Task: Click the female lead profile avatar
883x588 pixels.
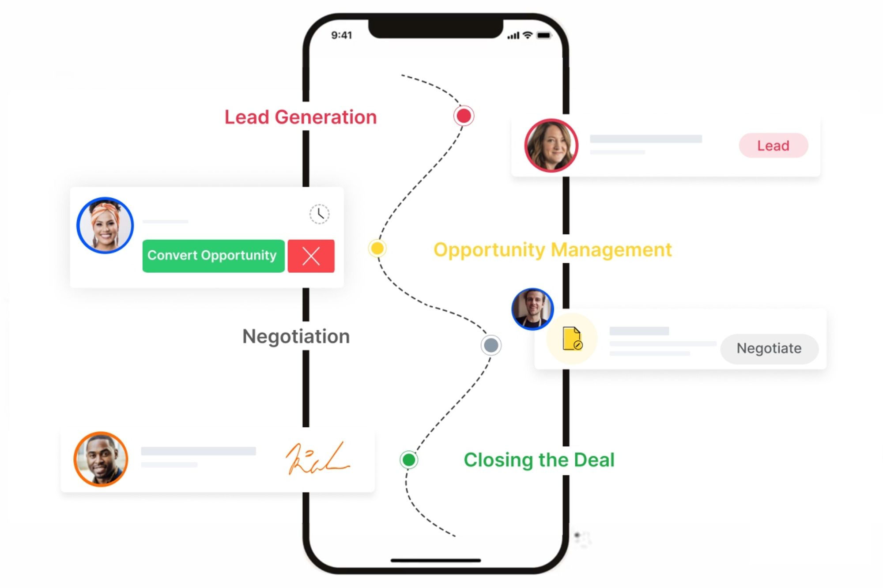Action: click(x=552, y=144)
